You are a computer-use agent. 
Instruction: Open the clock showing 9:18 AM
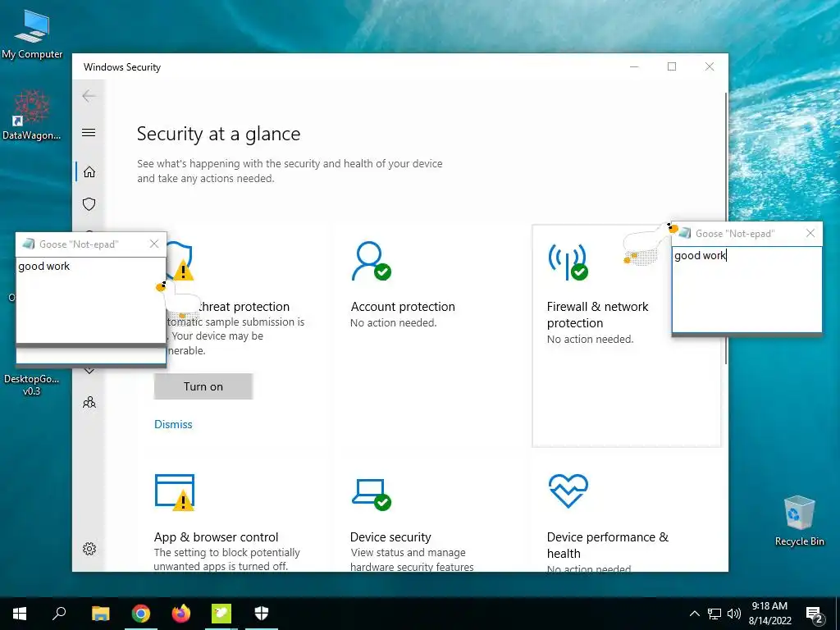coord(769,614)
